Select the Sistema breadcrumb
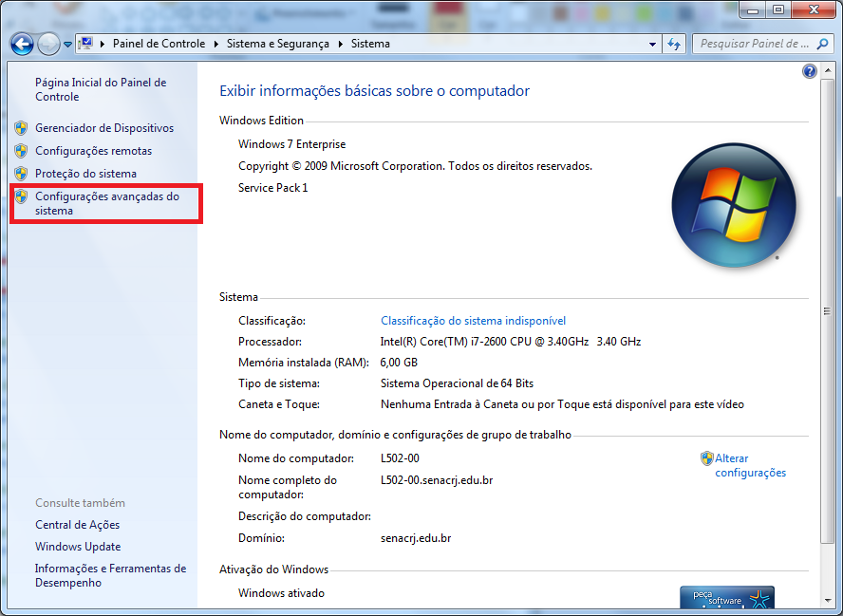The height and width of the screenshot is (616, 843). coord(370,44)
